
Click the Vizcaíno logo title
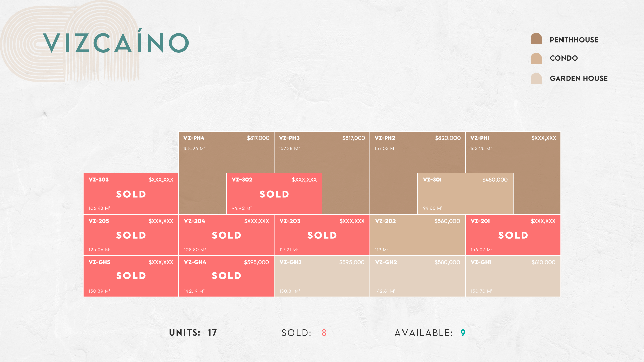click(x=116, y=43)
